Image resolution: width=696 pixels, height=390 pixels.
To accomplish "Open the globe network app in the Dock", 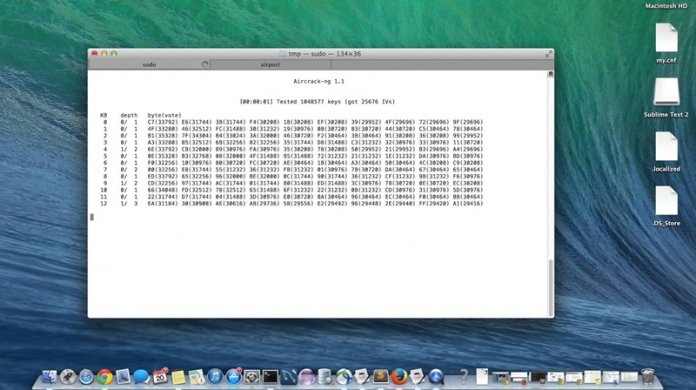I will pos(344,377).
